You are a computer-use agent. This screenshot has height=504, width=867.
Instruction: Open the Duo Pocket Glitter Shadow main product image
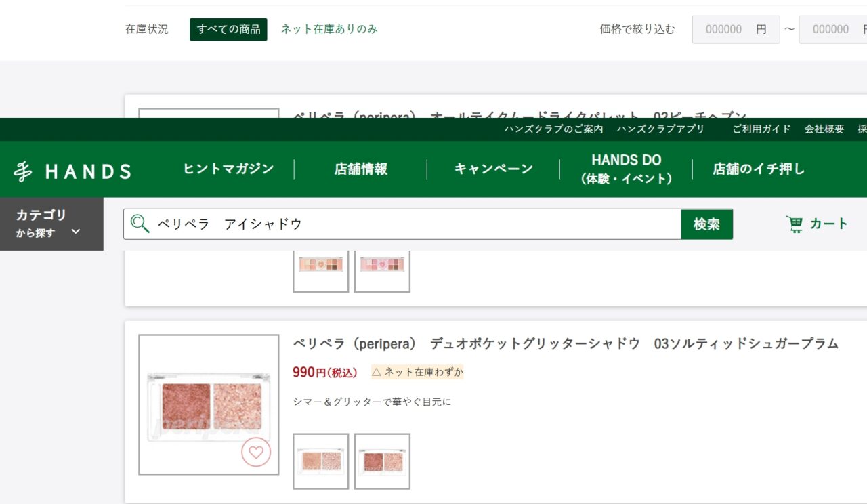209,404
